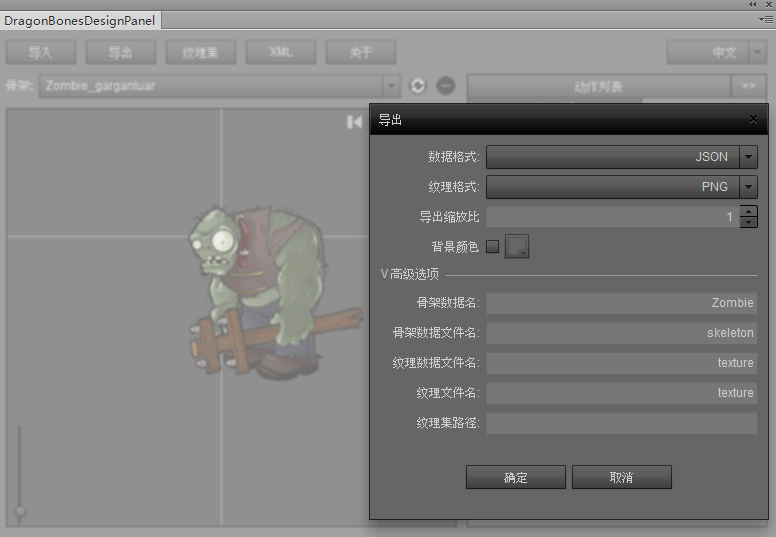Pick the background color swatch

click(517, 247)
